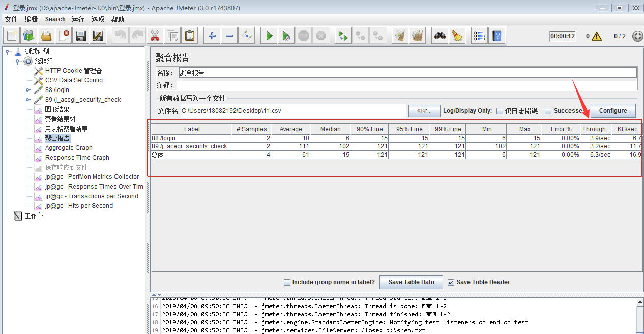Collapse all nodes with minus icon

(229, 36)
